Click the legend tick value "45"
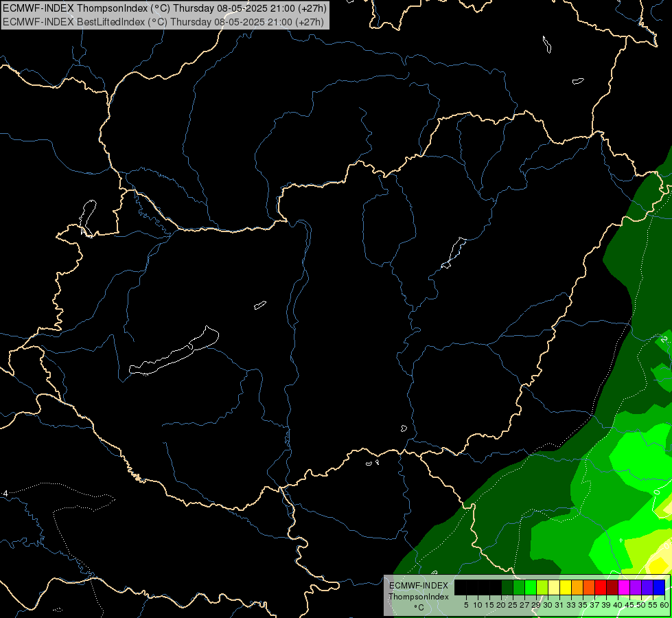The image size is (672, 618). (629, 605)
